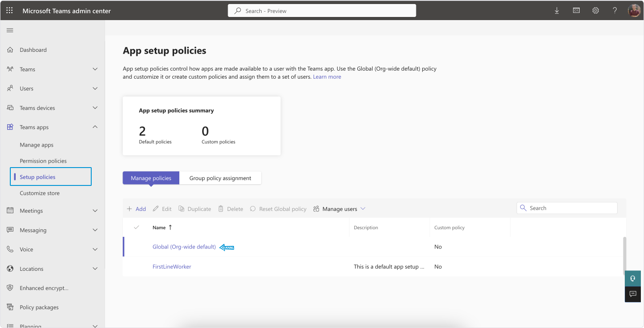This screenshot has width=644, height=328.
Task: Click in the policies Search field
Action: click(x=567, y=208)
